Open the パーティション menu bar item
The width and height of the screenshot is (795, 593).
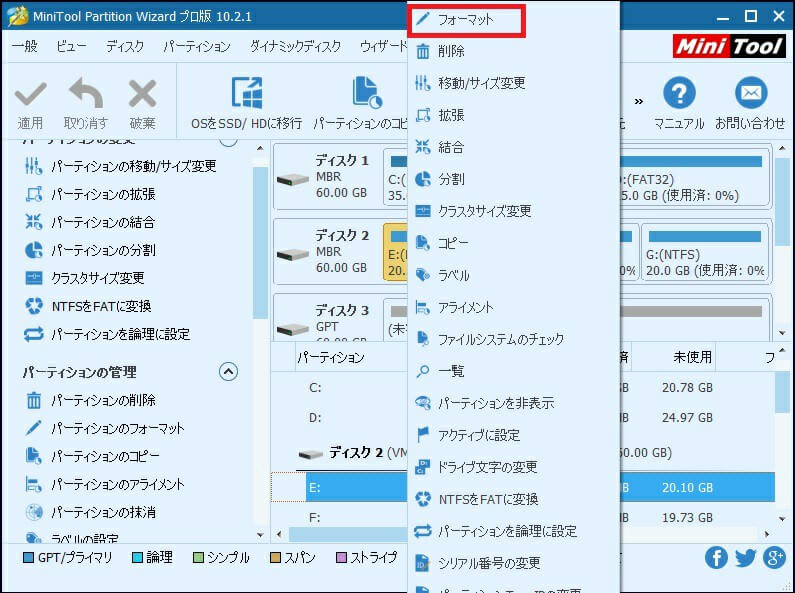[196, 47]
